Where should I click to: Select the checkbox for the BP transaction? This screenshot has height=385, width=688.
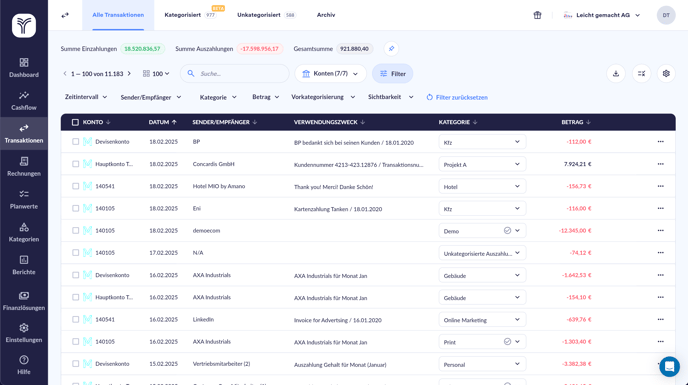[75, 142]
